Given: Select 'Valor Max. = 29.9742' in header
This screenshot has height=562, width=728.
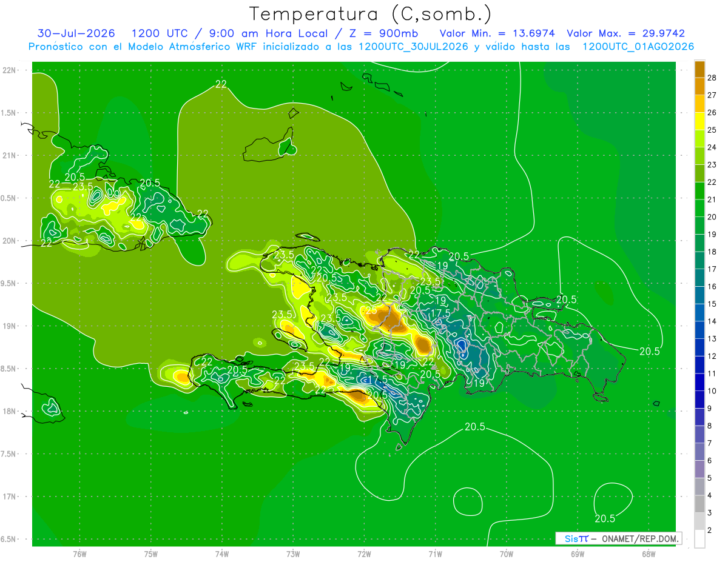Looking at the screenshot, I should 625,33.
